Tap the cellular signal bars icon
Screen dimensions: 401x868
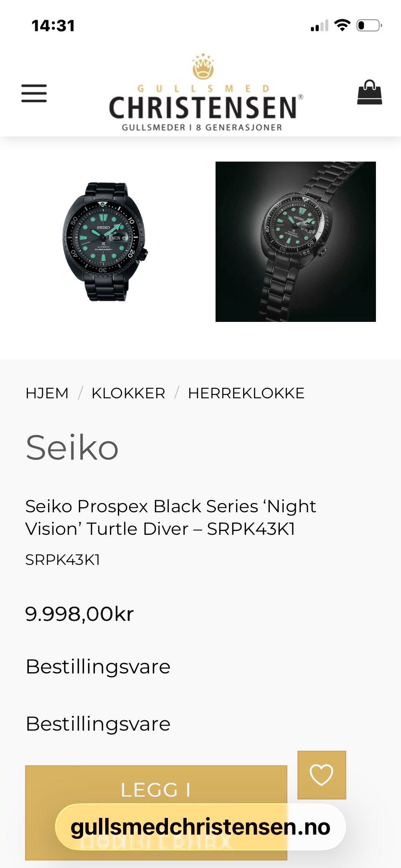(319, 26)
